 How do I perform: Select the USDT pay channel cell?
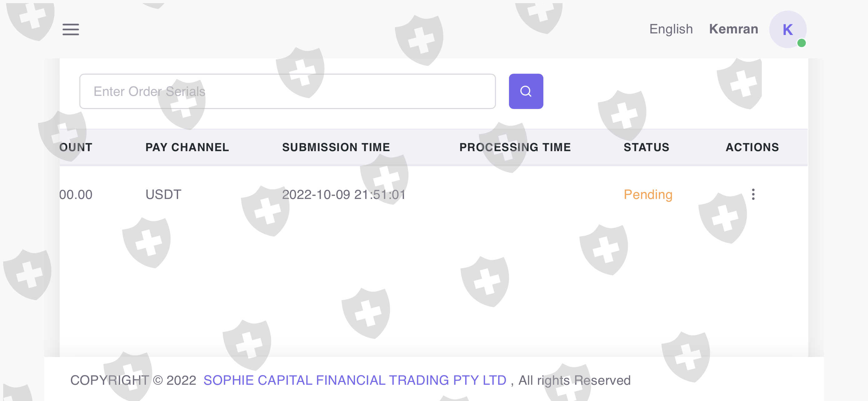[x=163, y=195]
